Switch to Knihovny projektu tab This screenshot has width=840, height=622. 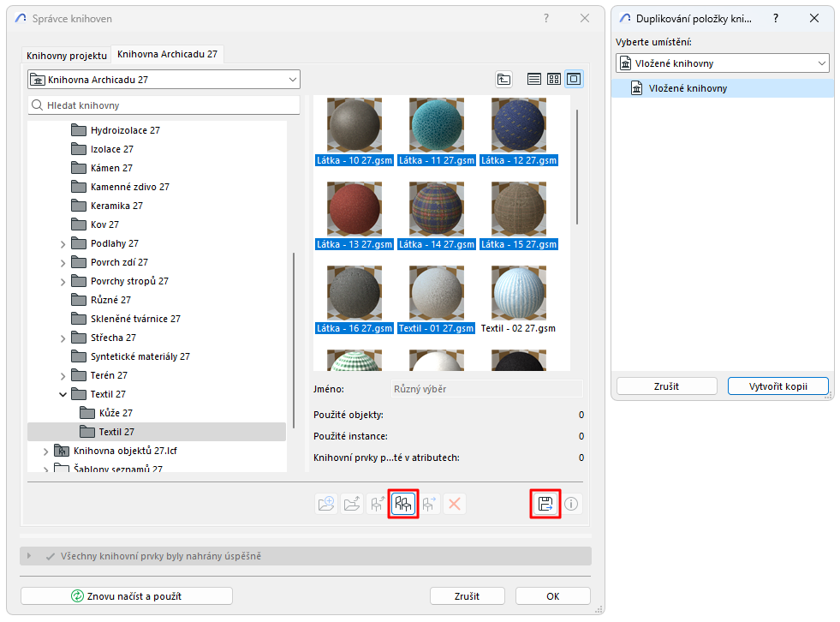pos(67,55)
